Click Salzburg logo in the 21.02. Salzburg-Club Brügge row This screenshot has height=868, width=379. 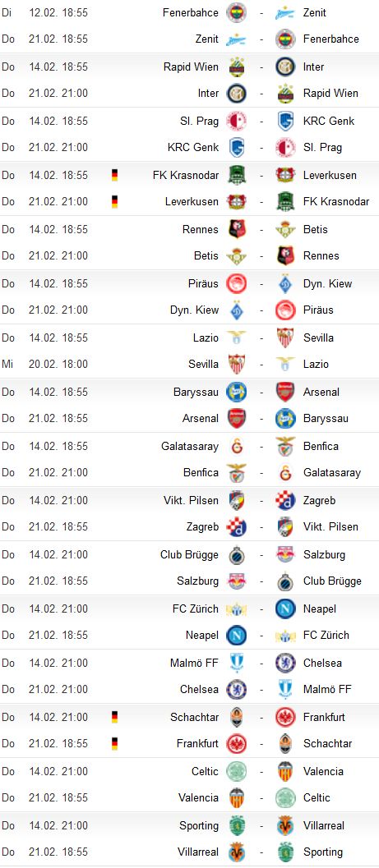(237, 581)
